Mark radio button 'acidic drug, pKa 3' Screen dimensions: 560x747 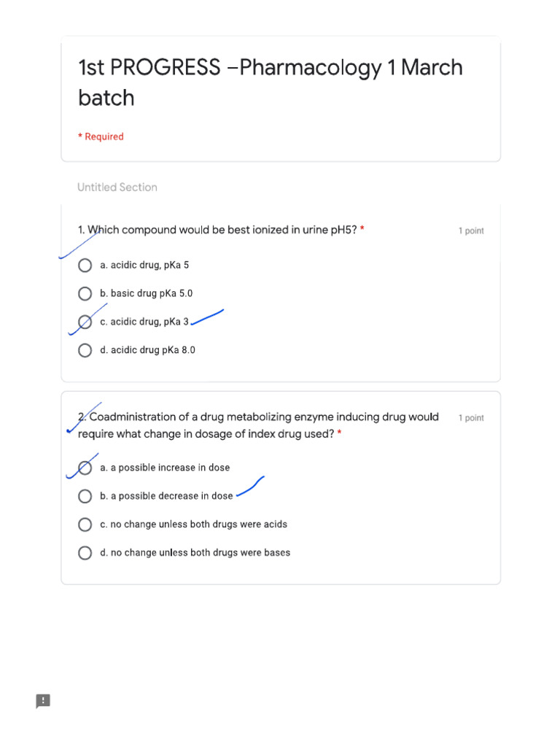(x=85, y=322)
